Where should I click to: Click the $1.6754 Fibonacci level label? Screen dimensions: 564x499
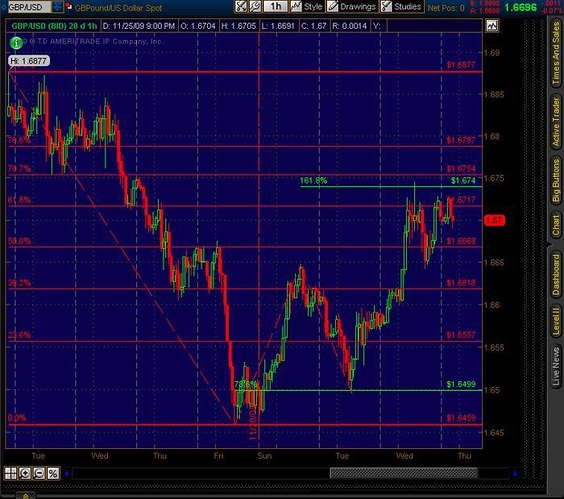(461, 169)
